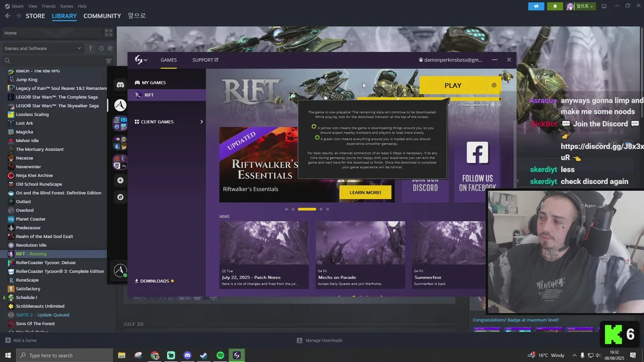This screenshot has width=644, height=362.
Task: Open File Explorer from the taskbar
Action: tap(122, 355)
